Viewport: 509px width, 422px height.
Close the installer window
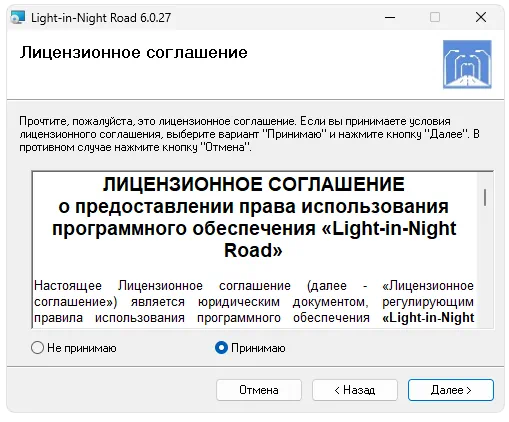(x=481, y=17)
